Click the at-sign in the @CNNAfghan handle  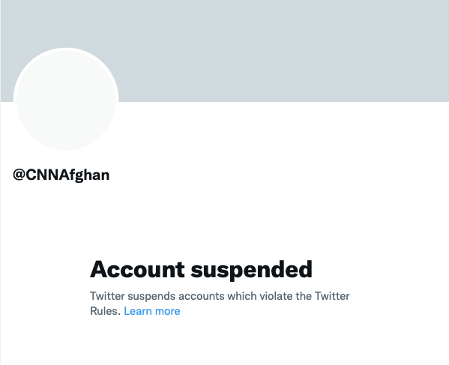[x=19, y=175]
